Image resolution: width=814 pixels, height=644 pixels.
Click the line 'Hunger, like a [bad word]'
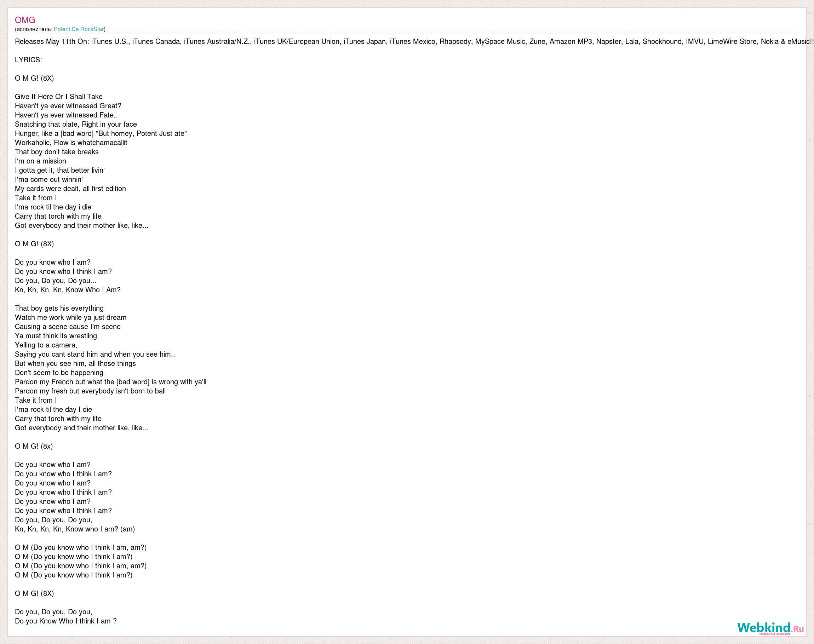[x=101, y=133]
